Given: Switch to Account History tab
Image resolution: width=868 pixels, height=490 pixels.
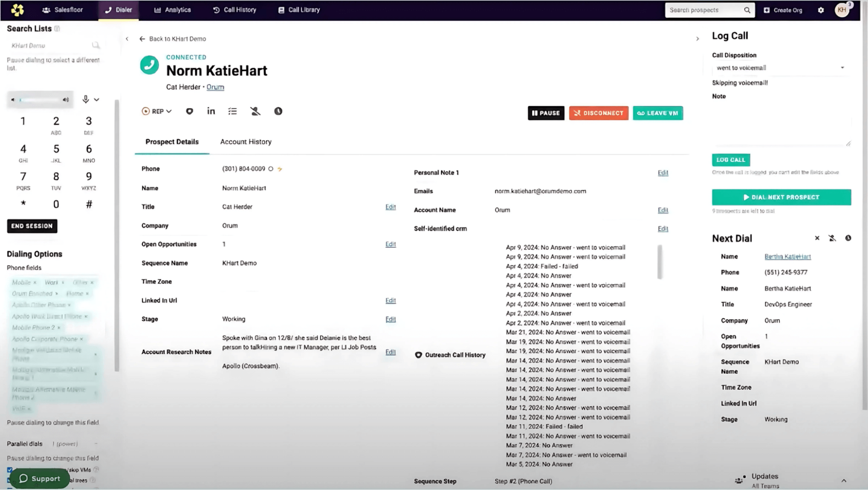Looking at the screenshot, I should (246, 142).
